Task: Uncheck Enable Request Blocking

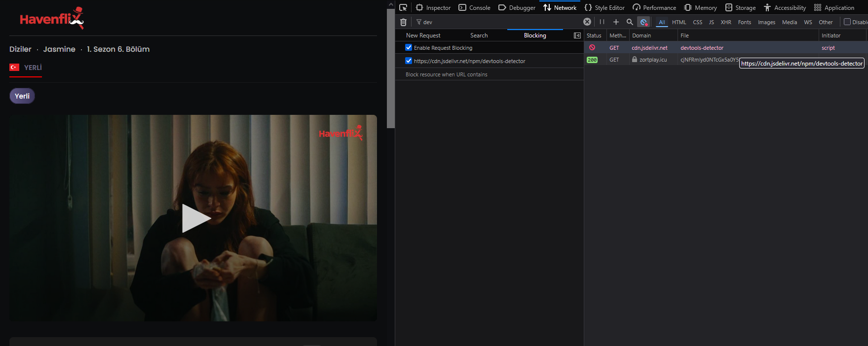Action: point(409,48)
